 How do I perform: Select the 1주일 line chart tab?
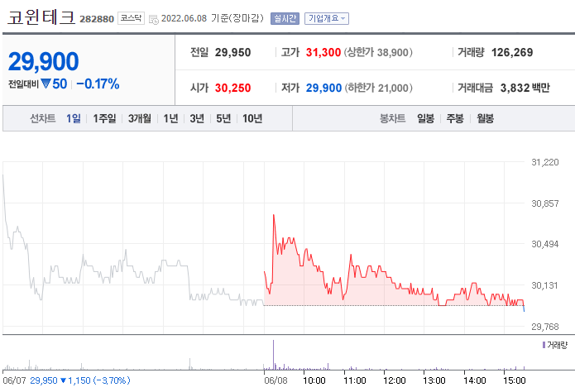[104, 118]
